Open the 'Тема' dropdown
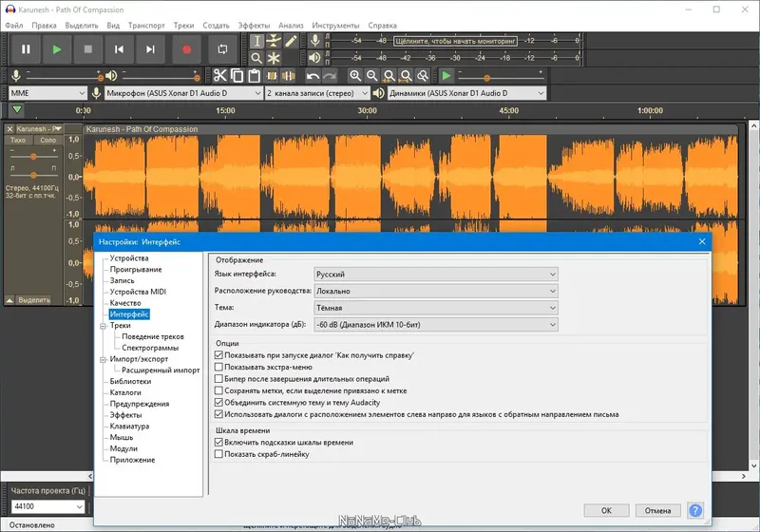 coord(436,308)
